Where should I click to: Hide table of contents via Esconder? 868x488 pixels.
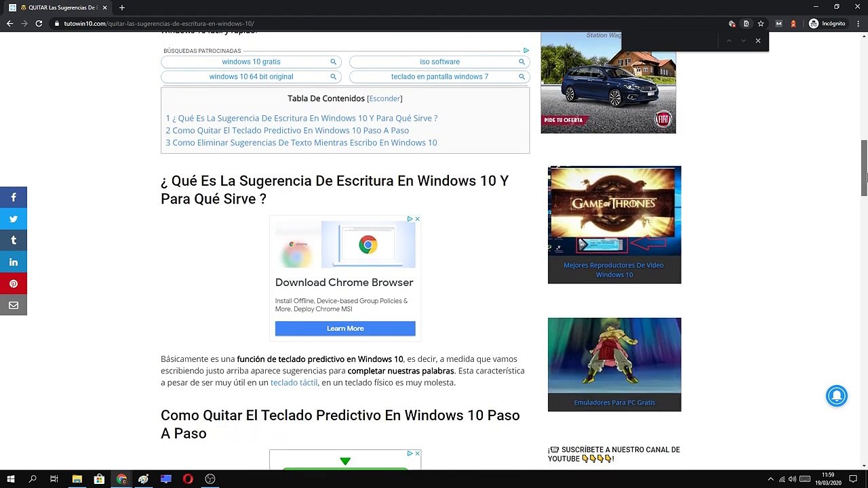point(384,99)
